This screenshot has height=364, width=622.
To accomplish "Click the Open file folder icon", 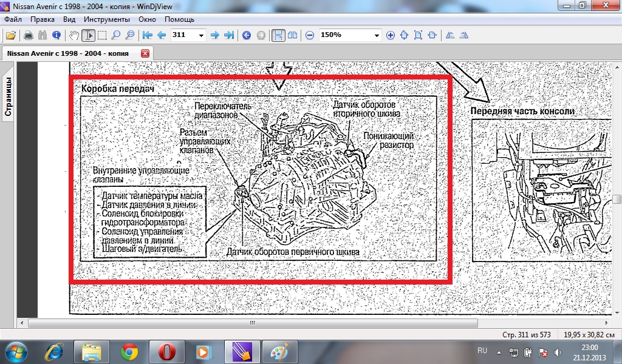I will [10, 35].
